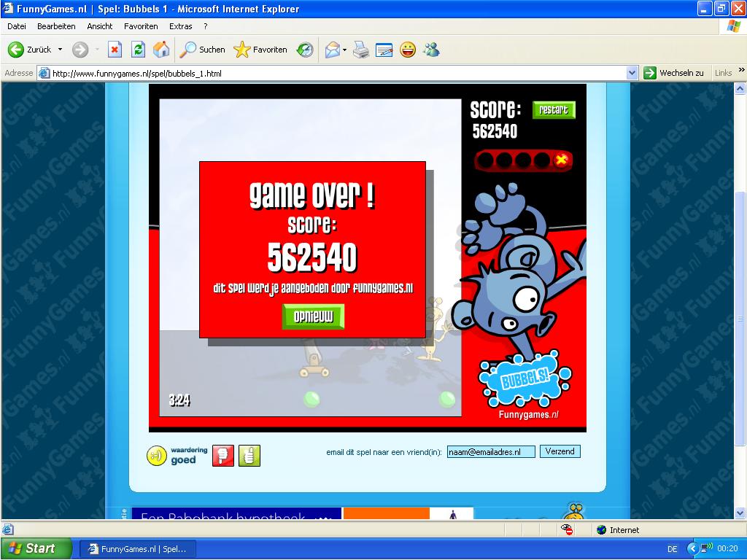Click the Funnygames.nl text under logo
Screen dimensions: 747x560
528,415
